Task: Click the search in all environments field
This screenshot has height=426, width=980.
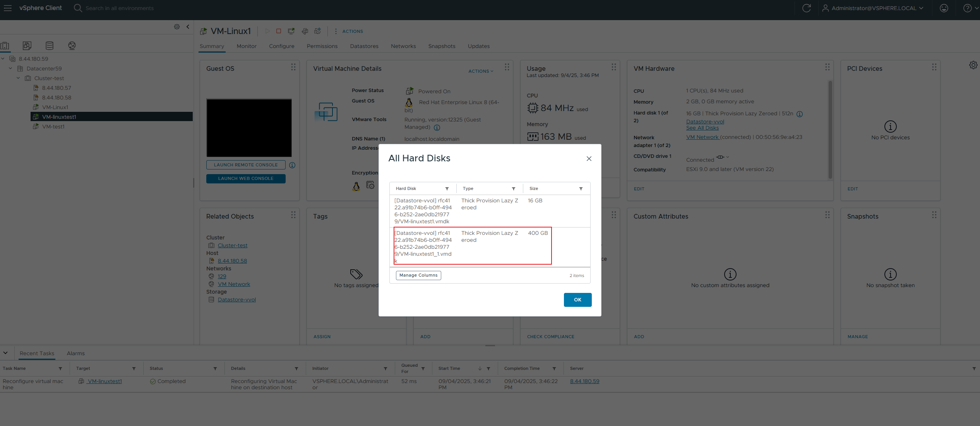Action: pyautogui.click(x=120, y=8)
